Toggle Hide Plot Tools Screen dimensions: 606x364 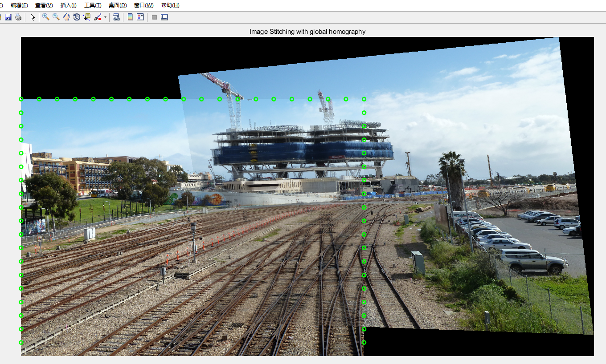[x=154, y=17]
